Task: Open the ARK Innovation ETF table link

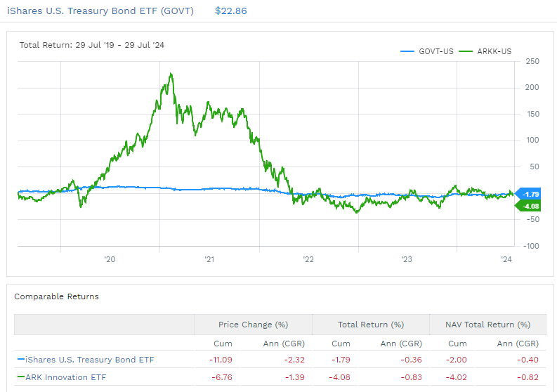Action: tap(66, 377)
